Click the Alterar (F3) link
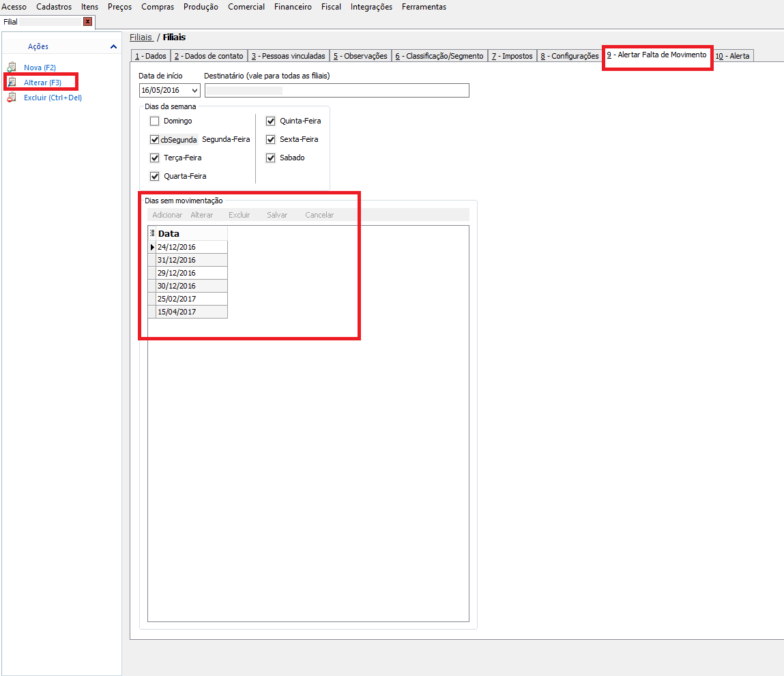 [x=42, y=83]
